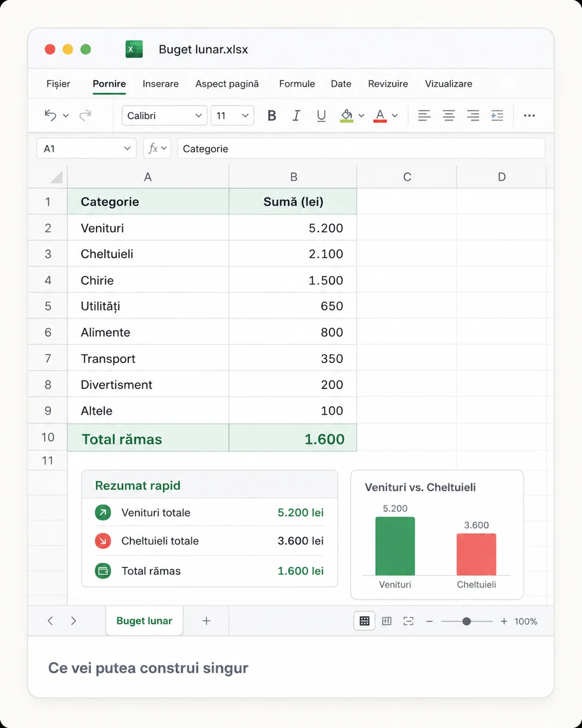Open the Fișier menu
Screen dimensions: 582x728
pyautogui.click(x=58, y=84)
